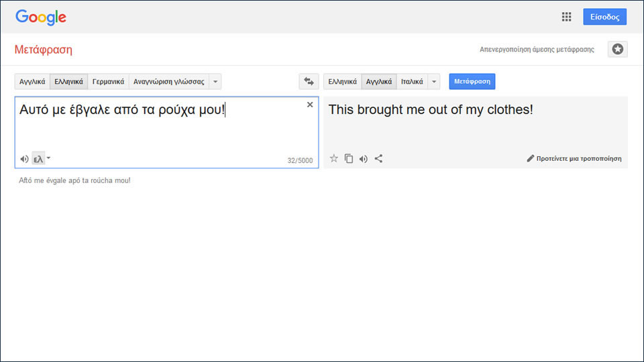The width and height of the screenshot is (644, 362).
Task: Listen to the Greek source text
Action: 24,159
